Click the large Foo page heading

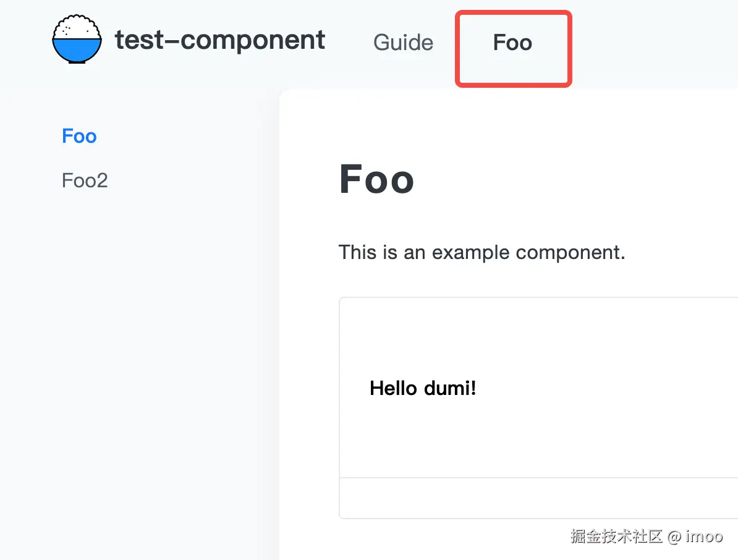[376, 179]
